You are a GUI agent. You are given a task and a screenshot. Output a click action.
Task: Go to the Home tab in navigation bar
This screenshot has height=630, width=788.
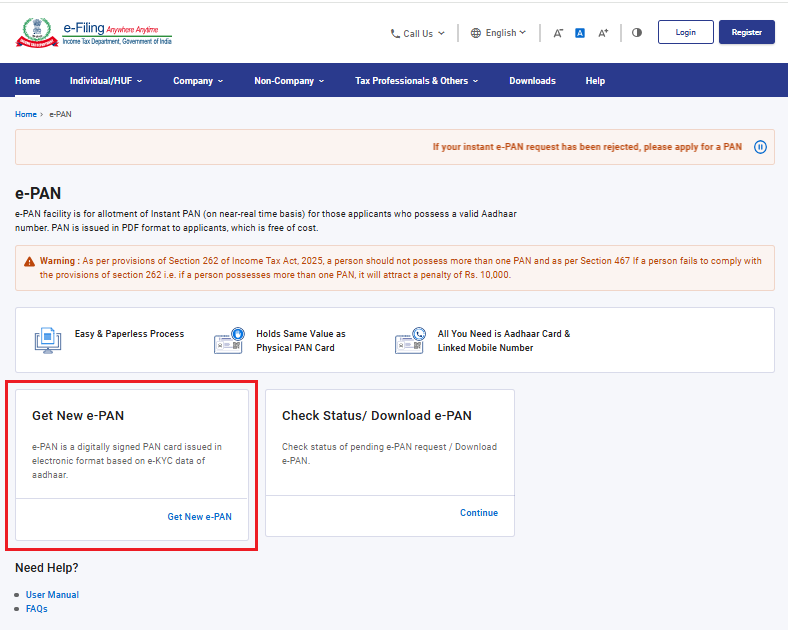coord(27,81)
